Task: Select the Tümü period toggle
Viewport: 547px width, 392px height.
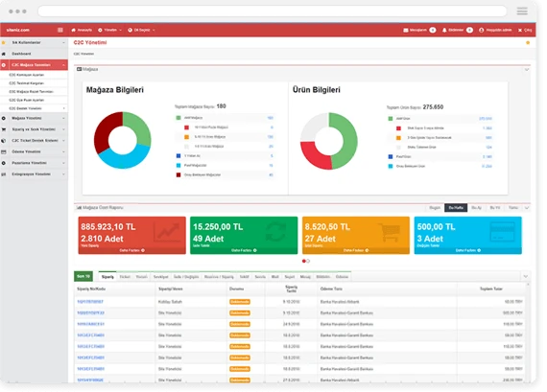Action: point(513,208)
